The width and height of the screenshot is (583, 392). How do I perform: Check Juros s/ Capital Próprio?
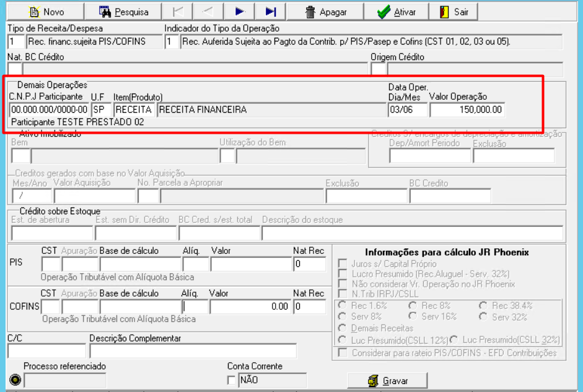[343, 264]
